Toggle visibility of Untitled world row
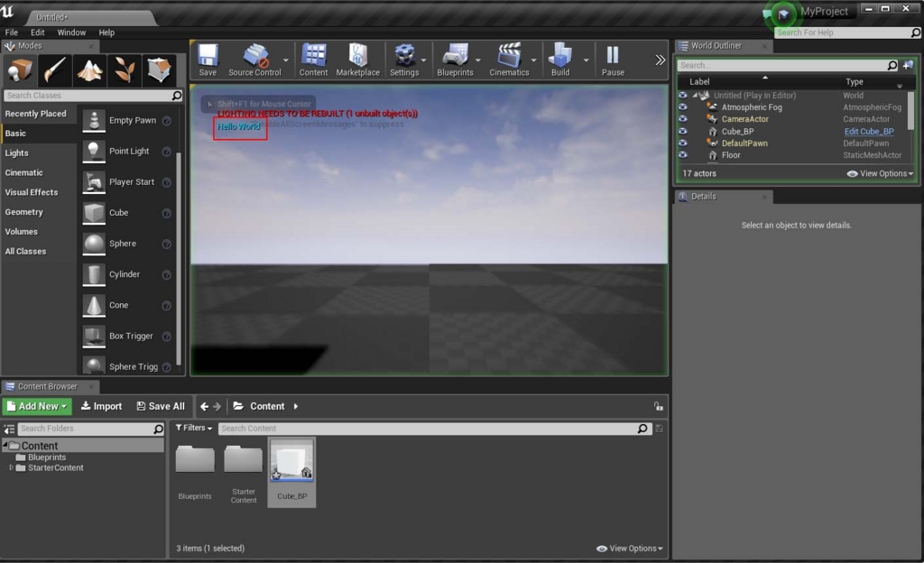The image size is (924, 563). (682, 95)
